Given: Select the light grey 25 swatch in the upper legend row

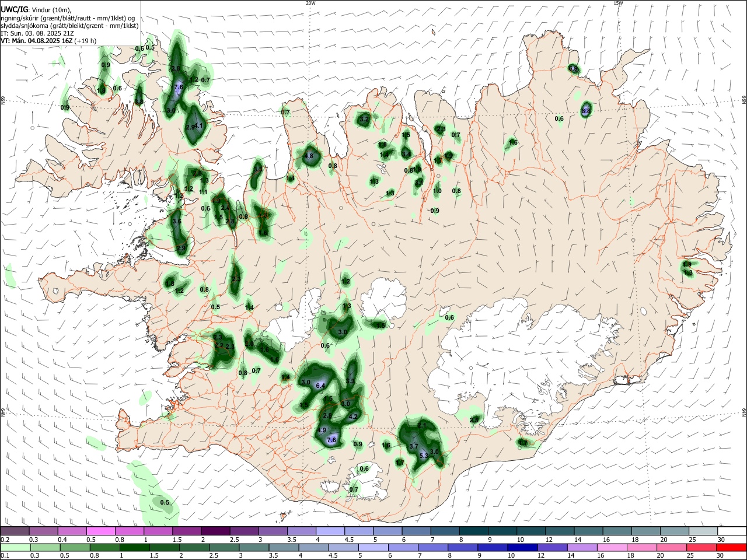Looking at the screenshot, I should [x=703, y=531].
